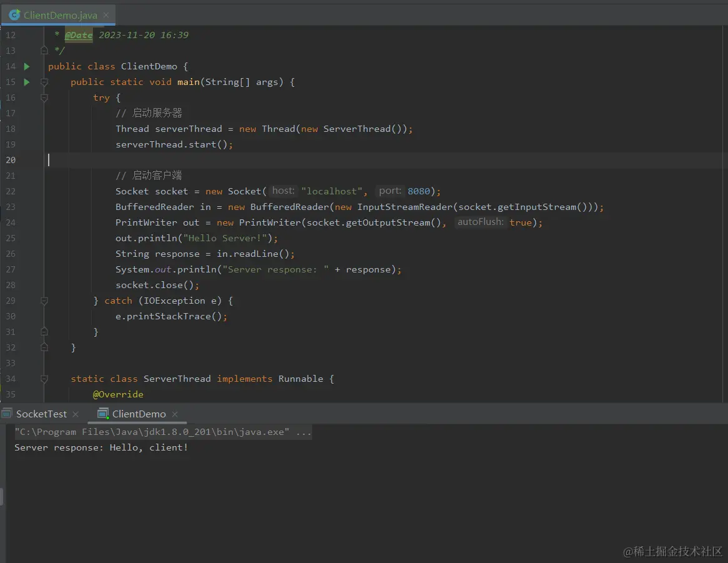The width and height of the screenshot is (728, 563).
Task: Select the ClientDemo.java editor tab
Action: coord(59,15)
